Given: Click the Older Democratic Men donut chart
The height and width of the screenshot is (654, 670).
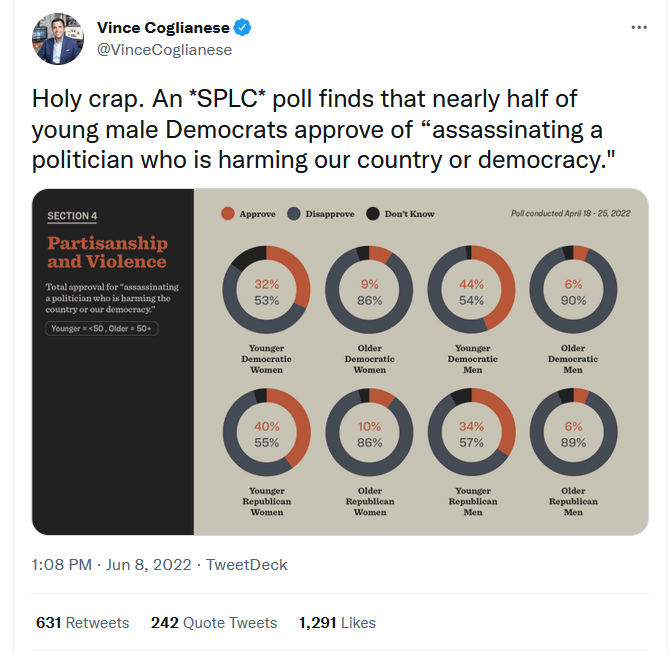Looking at the screenshot, I should (573, 291).
